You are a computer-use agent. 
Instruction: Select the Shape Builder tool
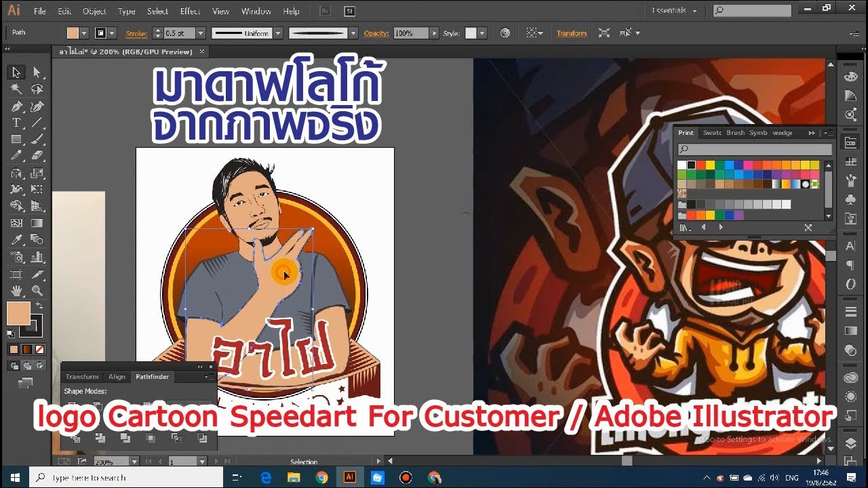(x=16, y=206)
